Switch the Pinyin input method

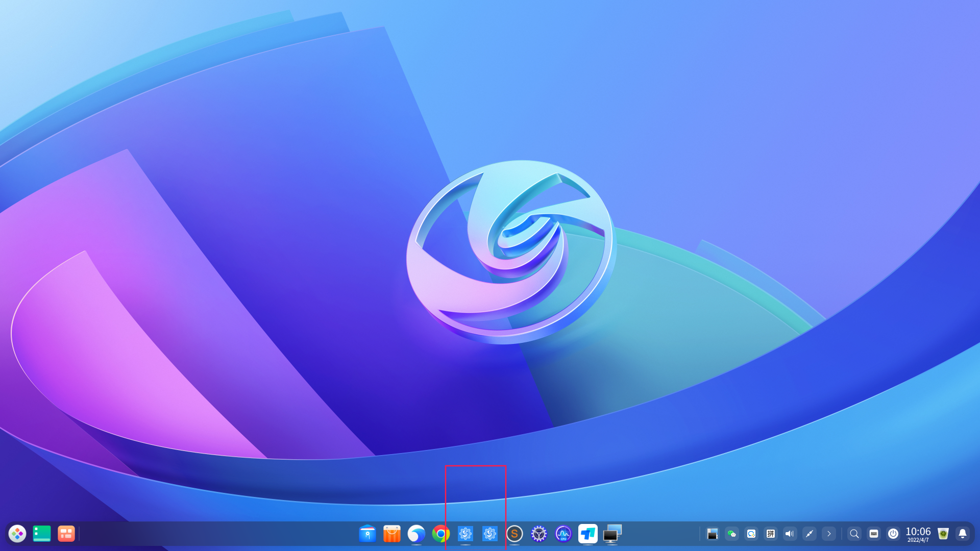tap(770, 534)
